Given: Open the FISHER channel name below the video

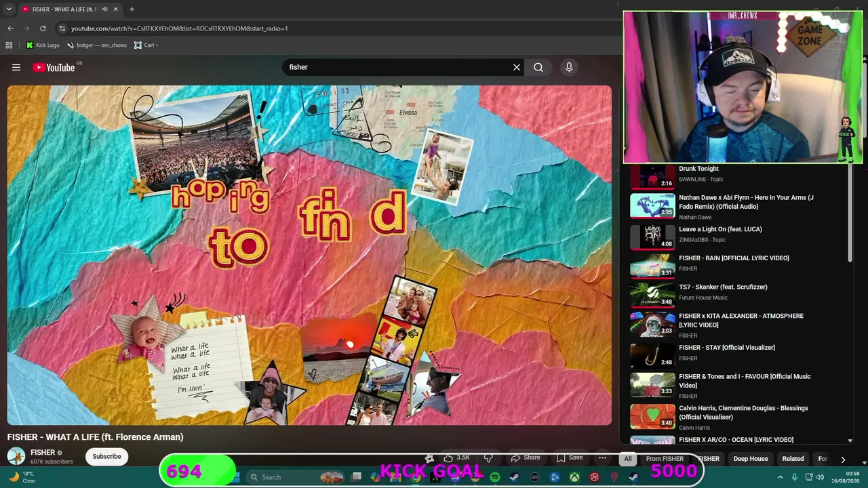Looking at the screenshot, I should pyautogui.click(x=43, y=453).
